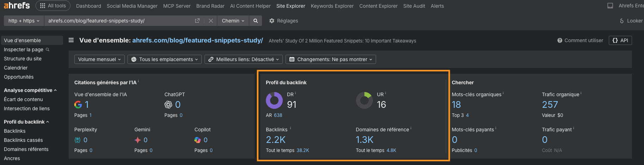The width and height of the screenshot is (644, 165).
Task: Open Opportunités in sidebar
Action: (x=19, y=77)
